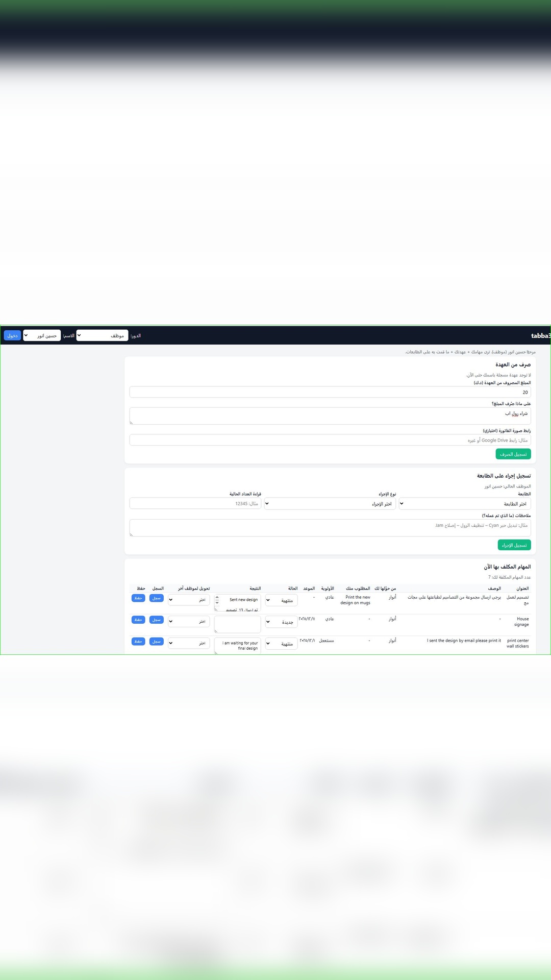Click the current counter reading field
The width and height of the screenshot is (551, 980).
point(195,504)
